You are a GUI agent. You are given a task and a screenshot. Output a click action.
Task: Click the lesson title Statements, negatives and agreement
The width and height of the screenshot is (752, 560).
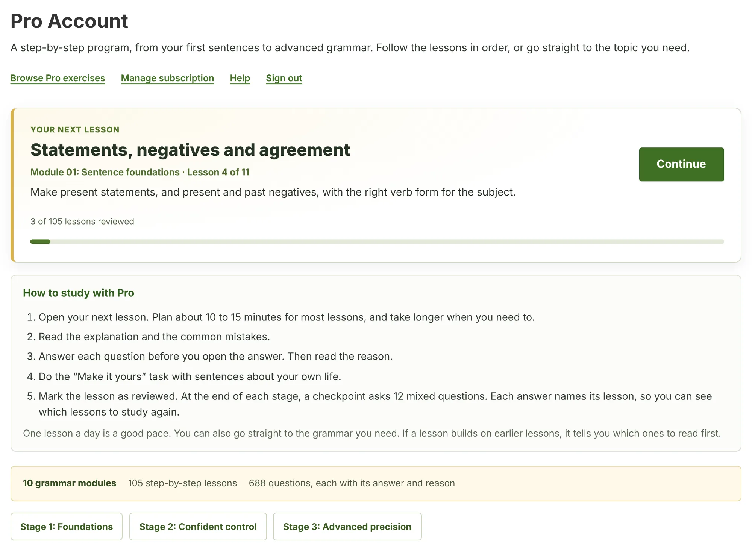point(190,150)
